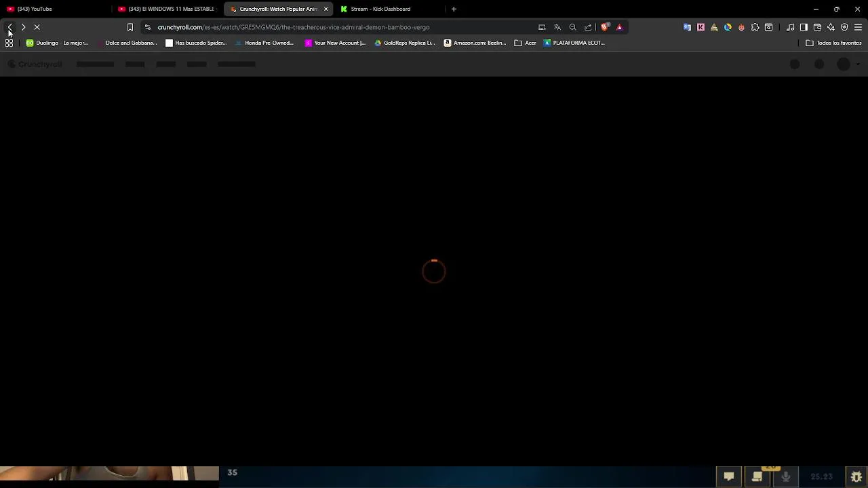Open the Duolingo bookmark

coord(57,43)
